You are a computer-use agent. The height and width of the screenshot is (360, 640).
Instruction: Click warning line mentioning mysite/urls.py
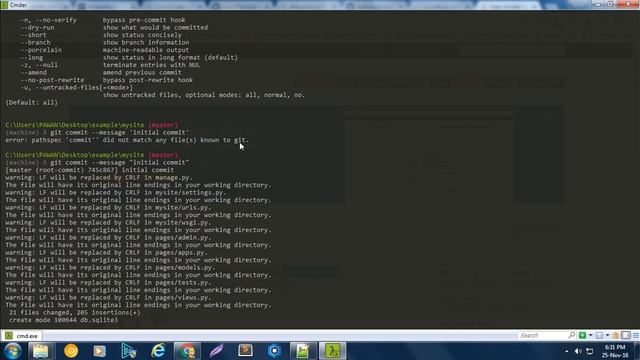[x=108, y=207]
